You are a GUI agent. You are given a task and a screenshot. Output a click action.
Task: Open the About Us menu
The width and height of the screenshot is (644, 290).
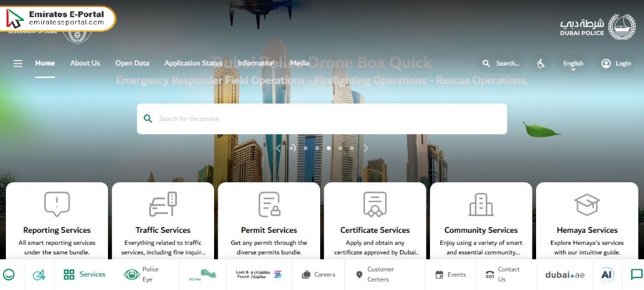coord(85,63)
